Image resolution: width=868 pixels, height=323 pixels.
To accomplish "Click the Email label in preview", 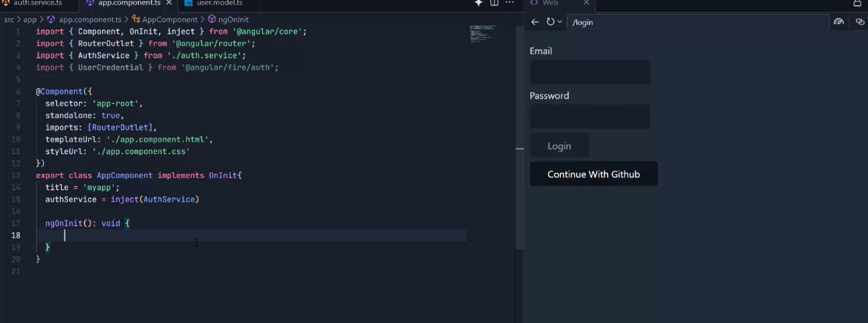I will [541, 51].
